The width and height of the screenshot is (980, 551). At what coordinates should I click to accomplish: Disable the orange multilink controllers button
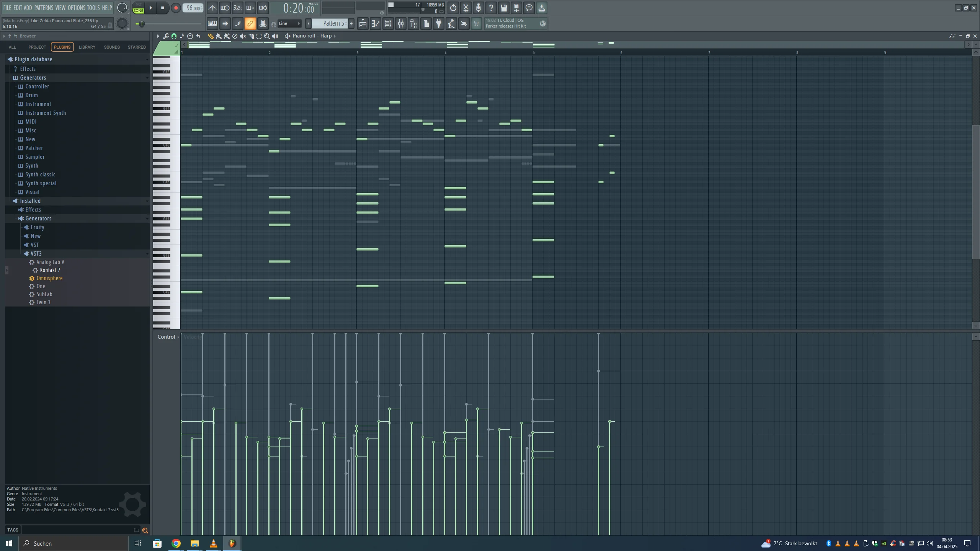pos(250,24)
